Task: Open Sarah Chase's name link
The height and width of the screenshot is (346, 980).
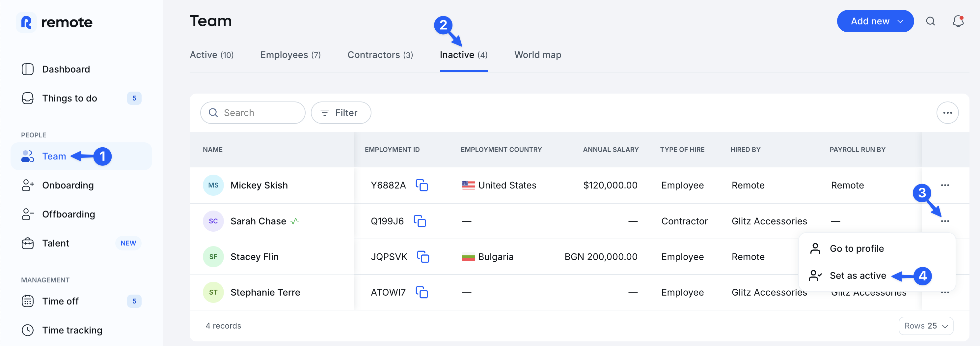Action: click(x=258, y=221)
